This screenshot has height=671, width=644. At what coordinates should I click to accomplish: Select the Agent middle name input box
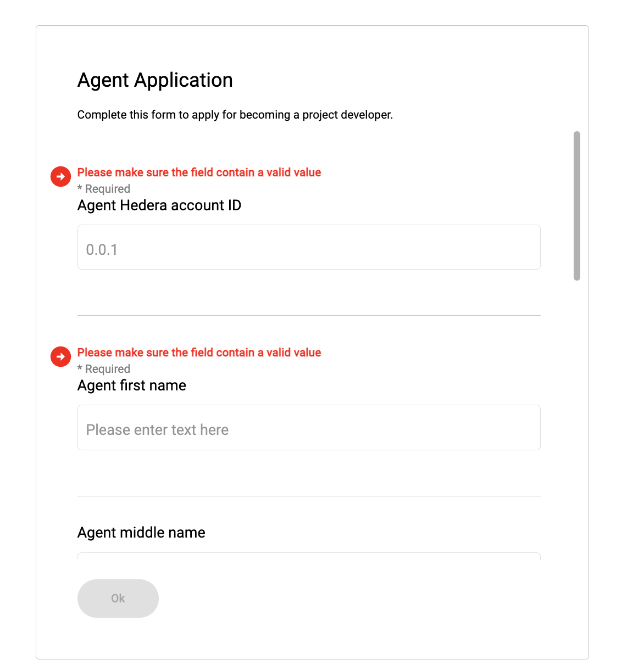click(309, 556)
